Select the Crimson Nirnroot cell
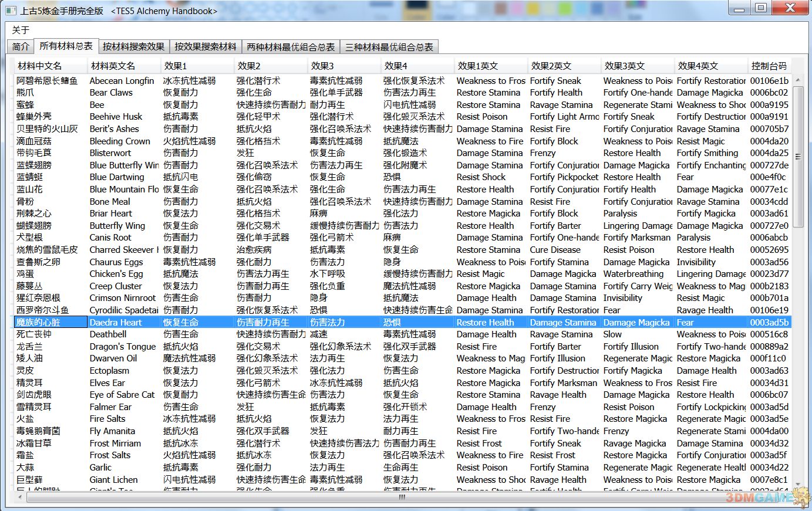The image size is (812, 511). (x=123, y=298)
